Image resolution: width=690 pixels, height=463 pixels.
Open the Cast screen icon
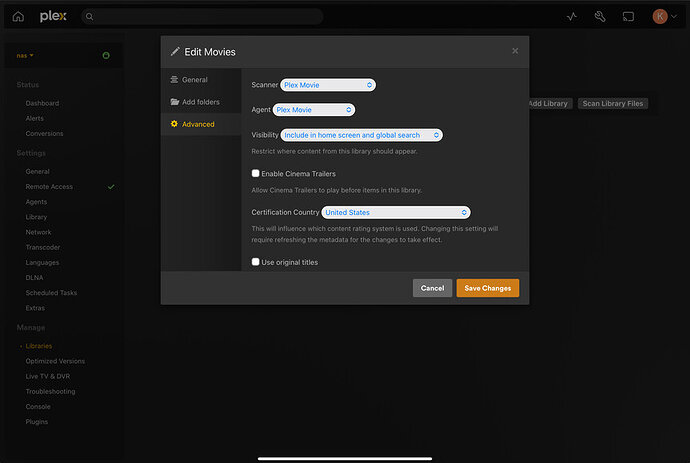click(628, 17)
